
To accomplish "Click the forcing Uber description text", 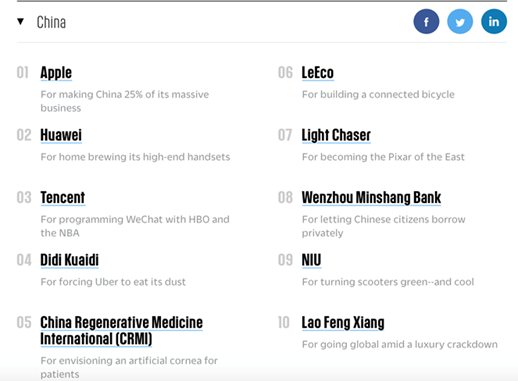I will click(x=113, y=282).
